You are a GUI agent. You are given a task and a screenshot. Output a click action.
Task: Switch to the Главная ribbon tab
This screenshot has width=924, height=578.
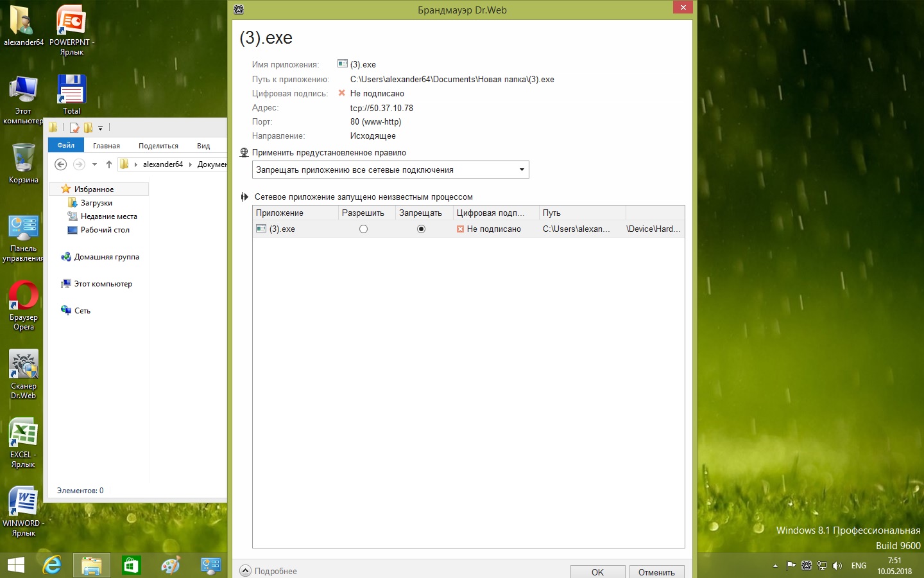[107, 146]
